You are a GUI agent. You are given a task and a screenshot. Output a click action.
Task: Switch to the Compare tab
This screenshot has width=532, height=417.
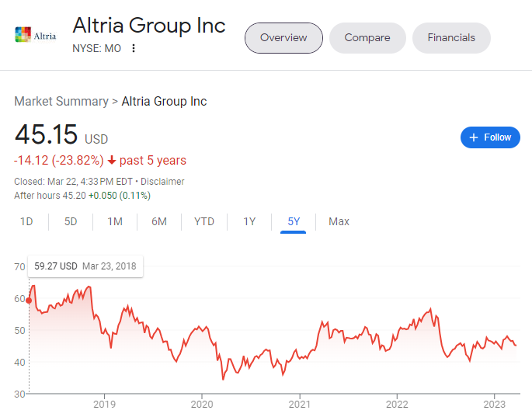(367, 37)
